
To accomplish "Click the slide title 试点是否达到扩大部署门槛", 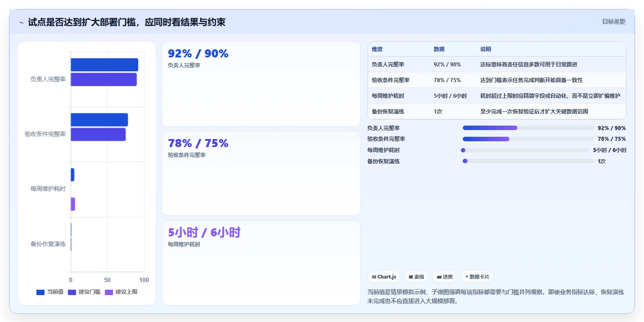I will [127, 22].
